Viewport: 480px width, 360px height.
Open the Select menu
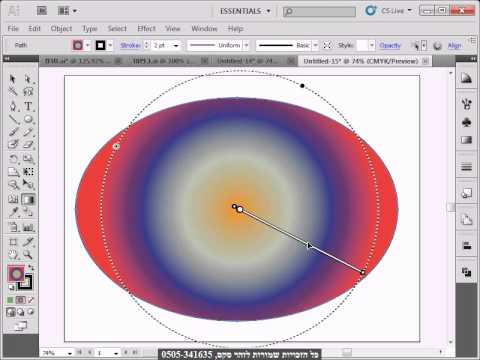pyautogui.click(x=117, y=29)
